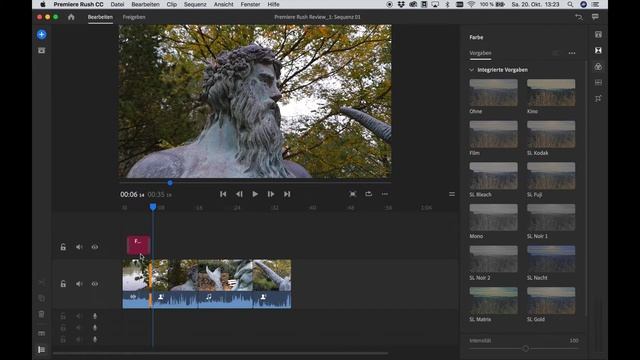Play the sequence
Screen dimensions: 640x360
pyautogui.click(x=255, y=194)
